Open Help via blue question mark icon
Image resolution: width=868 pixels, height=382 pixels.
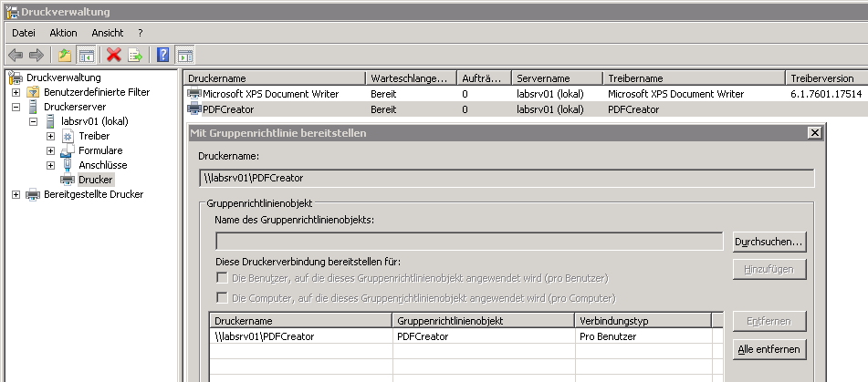click(x=163, y=55)
